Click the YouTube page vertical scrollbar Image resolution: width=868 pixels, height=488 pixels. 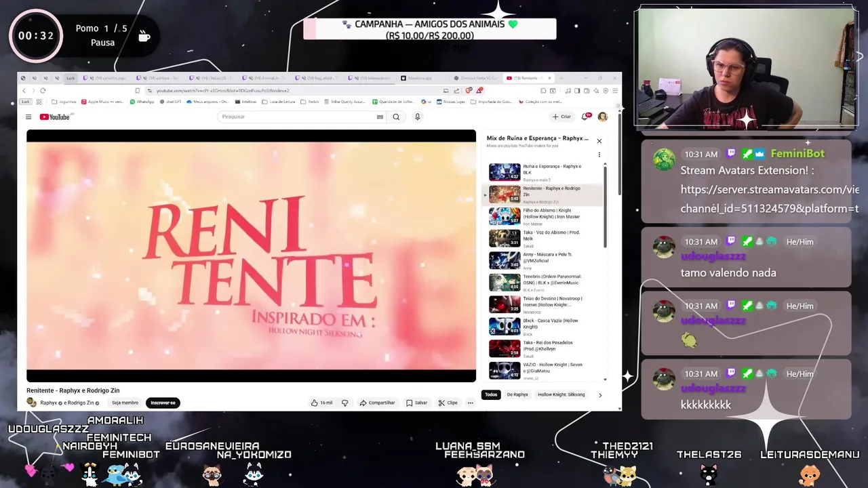(x=618, y=155)
